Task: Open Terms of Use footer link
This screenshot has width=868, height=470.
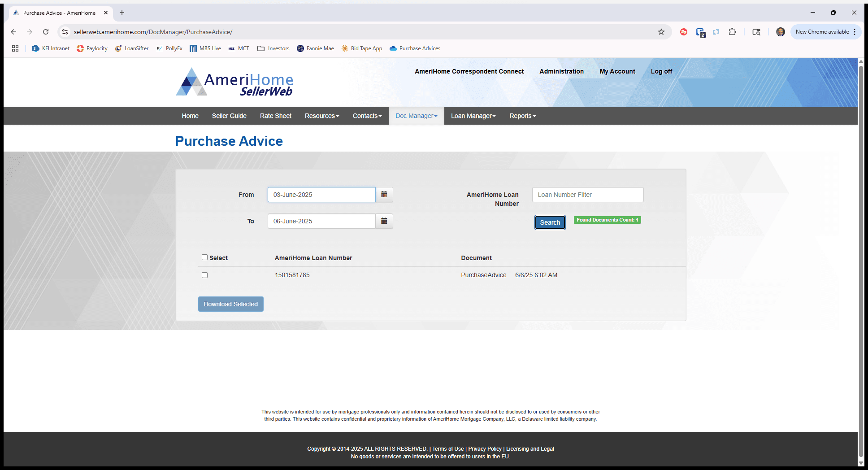Action: 448,449
